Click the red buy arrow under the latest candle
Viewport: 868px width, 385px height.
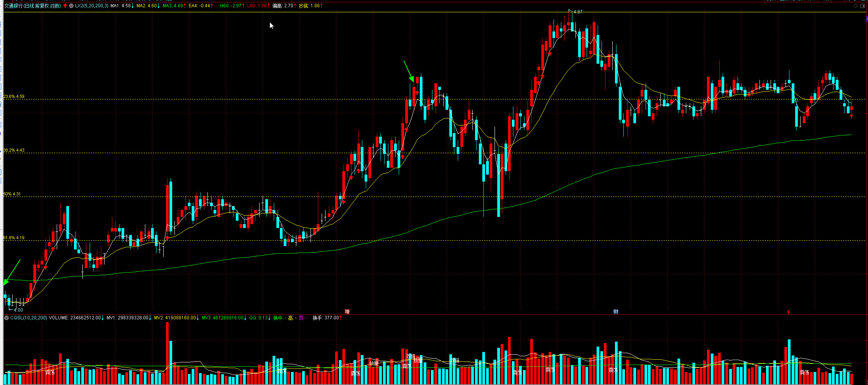pos(852,116)
